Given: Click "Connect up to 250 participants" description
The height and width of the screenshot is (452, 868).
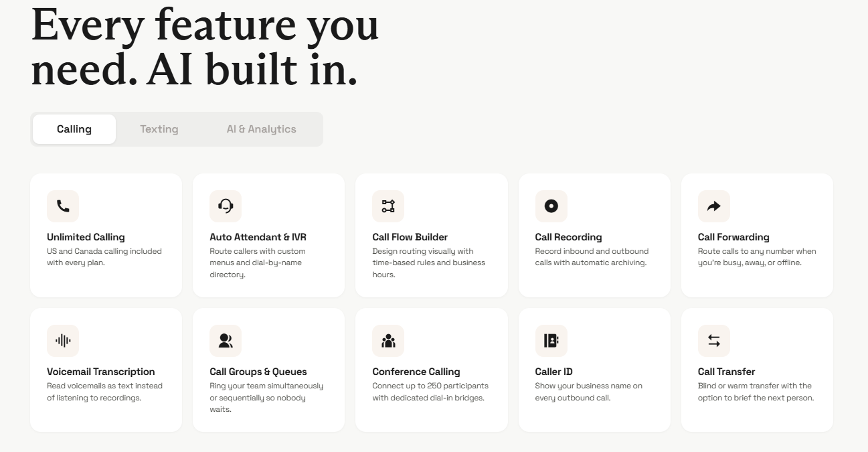Looking at the screenshot, I should pyautogui.click(x=430, y=392).
